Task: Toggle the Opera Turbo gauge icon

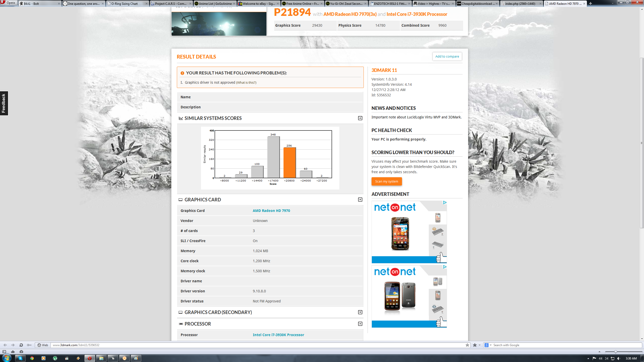Action: pos(21,352)
